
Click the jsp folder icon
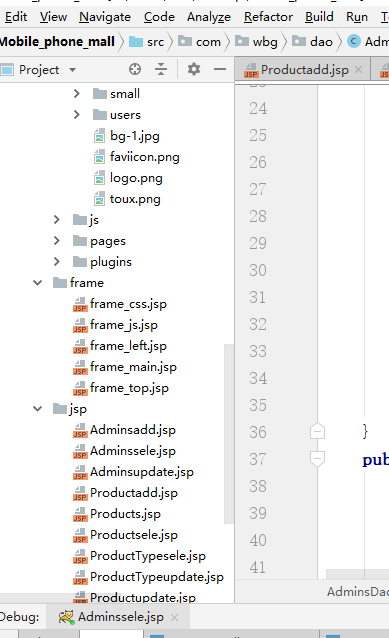click(60, 409)
